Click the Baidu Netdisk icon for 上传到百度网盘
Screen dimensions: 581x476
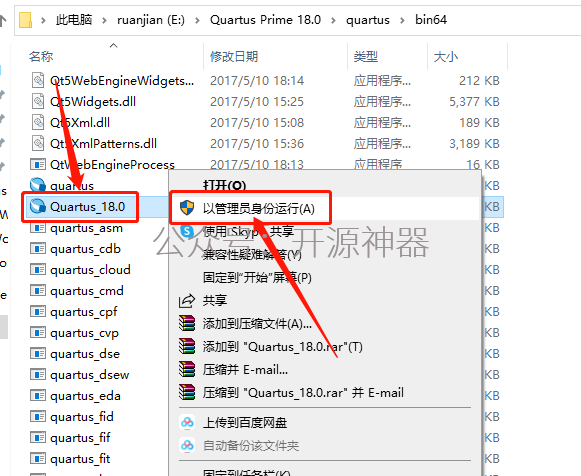point(187,422)
